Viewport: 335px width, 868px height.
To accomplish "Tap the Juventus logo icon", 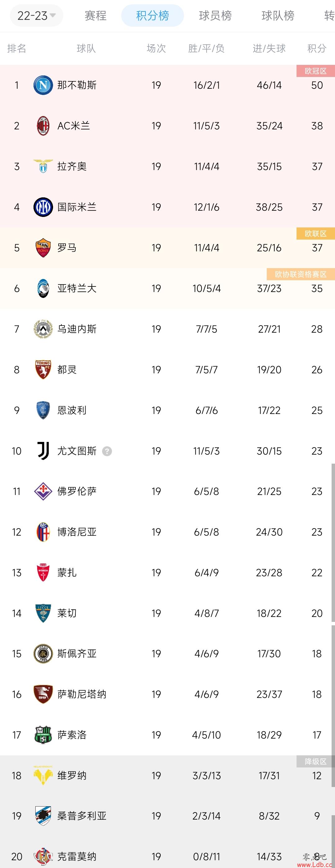I will (x=43, y=451).
